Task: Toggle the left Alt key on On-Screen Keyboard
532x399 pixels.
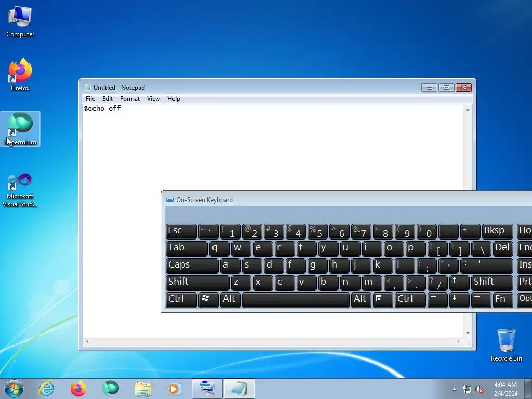Action: 230,300
